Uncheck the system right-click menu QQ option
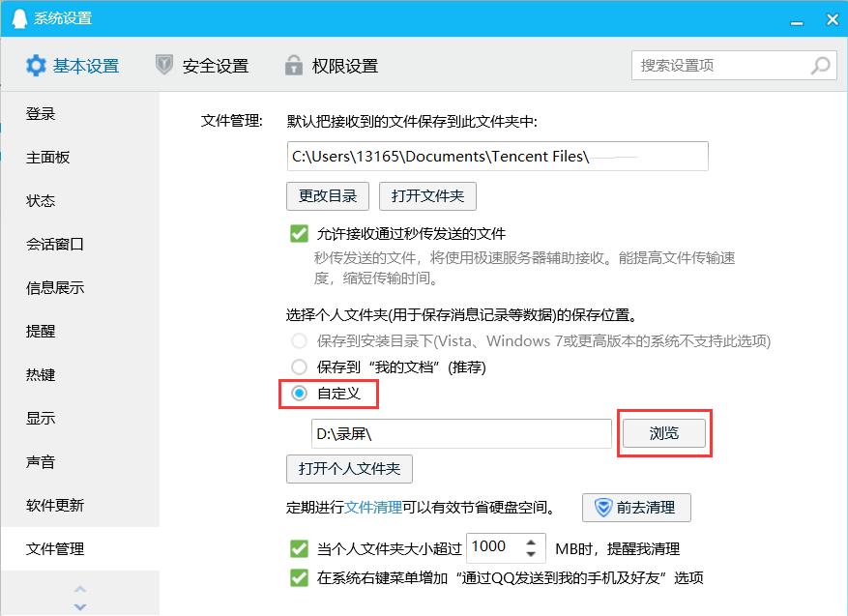 pyautogui.click(x=299, y=577)
